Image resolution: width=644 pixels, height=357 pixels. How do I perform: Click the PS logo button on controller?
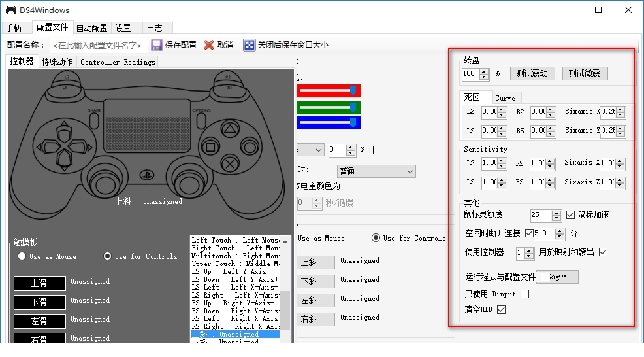147,175
